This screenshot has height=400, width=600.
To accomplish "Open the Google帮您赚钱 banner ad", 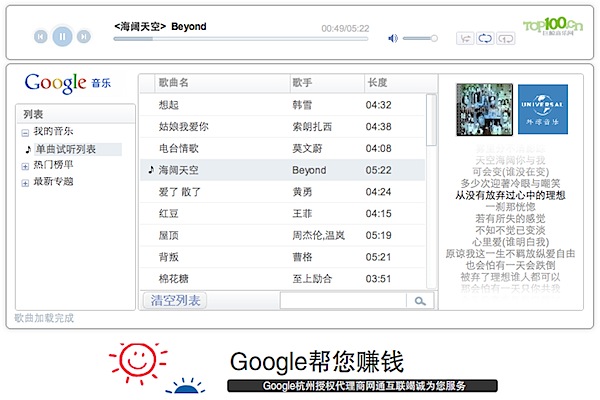I will [317, 362].
